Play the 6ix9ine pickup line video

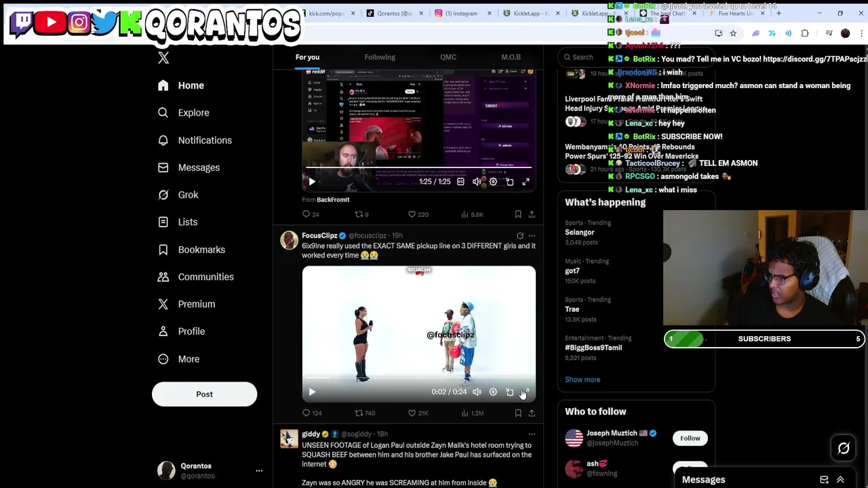click(312, 392)
